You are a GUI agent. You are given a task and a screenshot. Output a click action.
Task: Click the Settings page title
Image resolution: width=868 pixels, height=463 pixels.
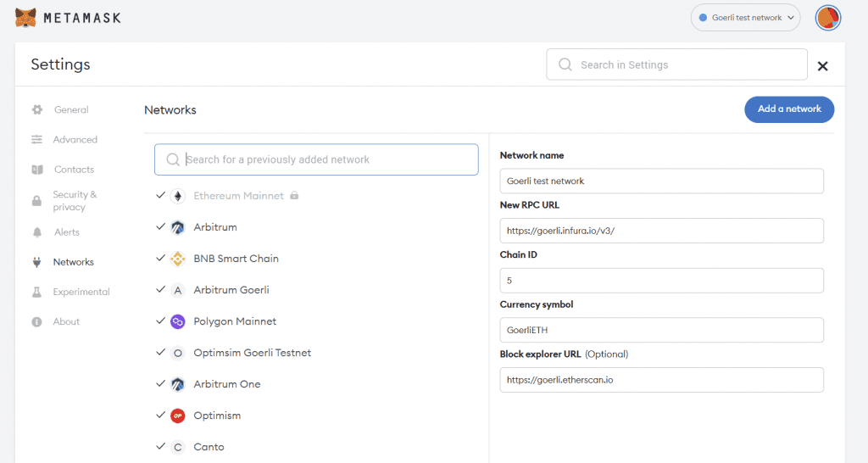(60, 64)
